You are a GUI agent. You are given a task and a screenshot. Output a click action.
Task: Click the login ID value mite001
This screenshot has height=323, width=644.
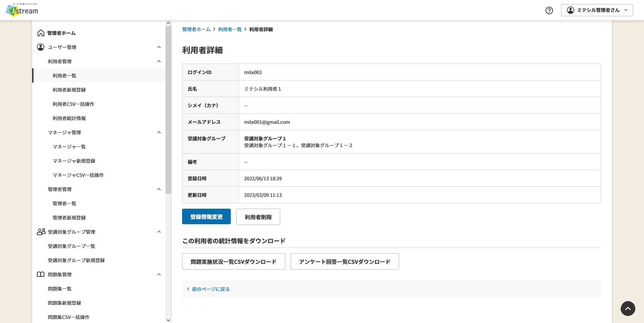coord(253,72)
